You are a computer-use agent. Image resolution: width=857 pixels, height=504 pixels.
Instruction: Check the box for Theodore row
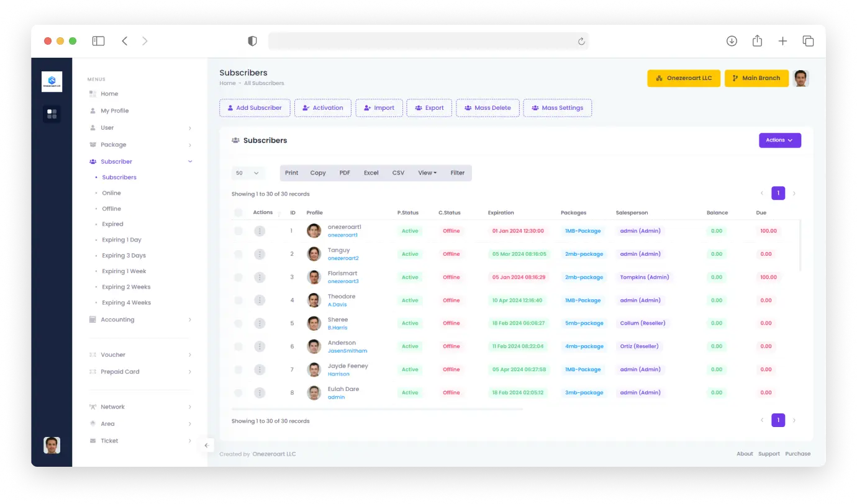tap(238, 300)
